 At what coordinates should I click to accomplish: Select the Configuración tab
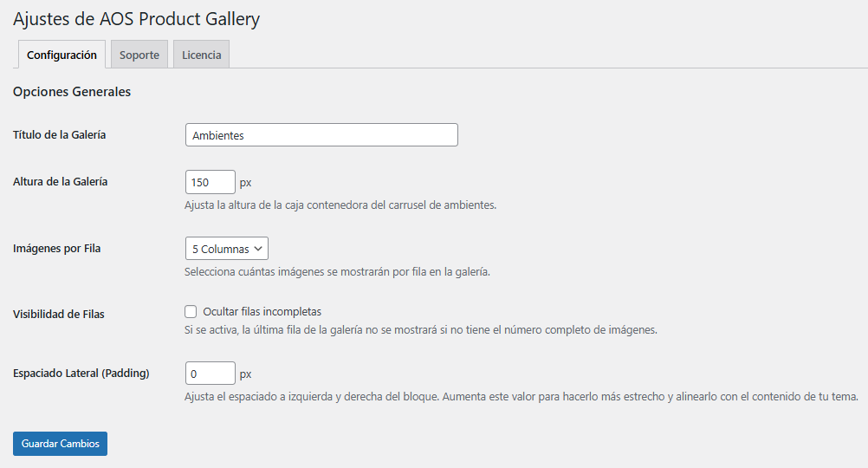(62, 55)
